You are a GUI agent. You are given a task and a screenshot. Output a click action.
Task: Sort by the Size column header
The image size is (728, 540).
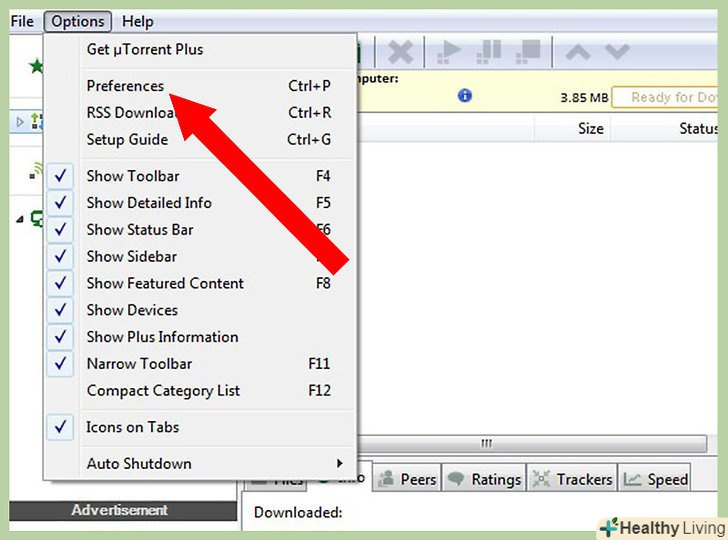[x=572, y=128]
